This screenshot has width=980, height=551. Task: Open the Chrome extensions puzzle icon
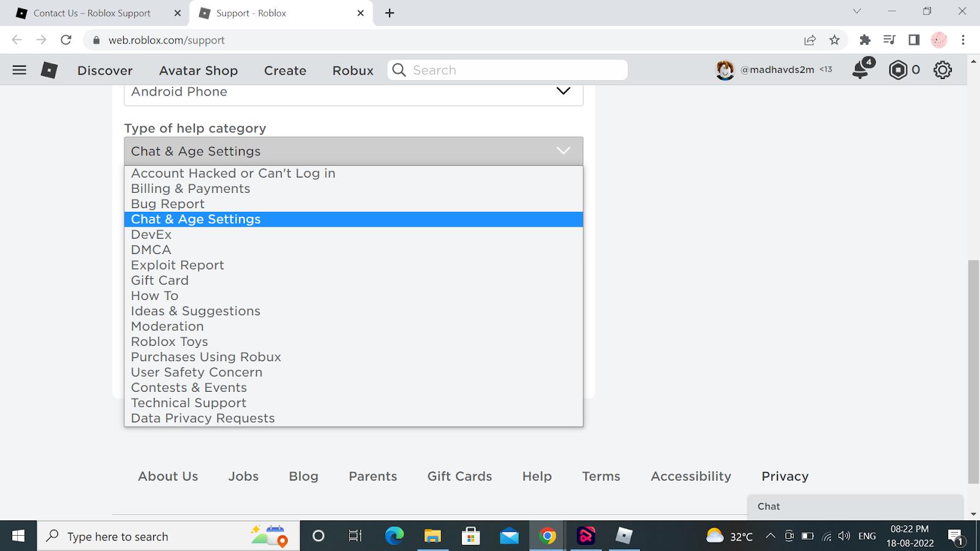[x=865, y=40]
